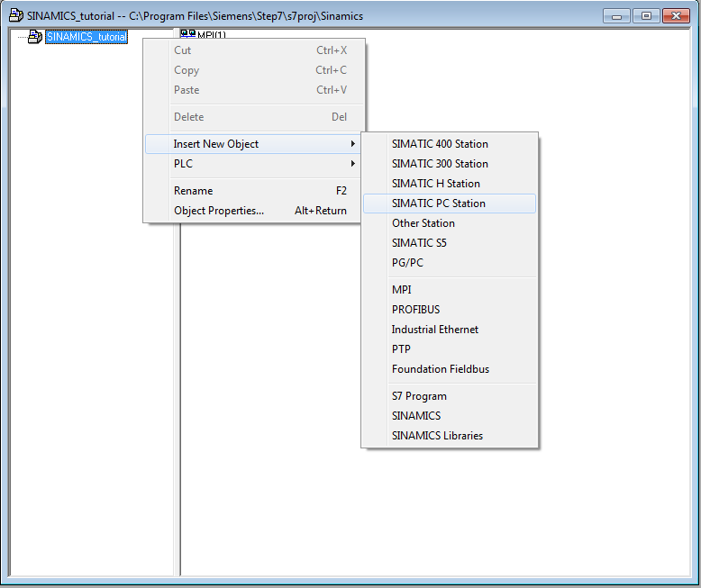Viewport: 701px width, 588px height.
Task: Click the window title bar text
Action: [x=195, y=16]
